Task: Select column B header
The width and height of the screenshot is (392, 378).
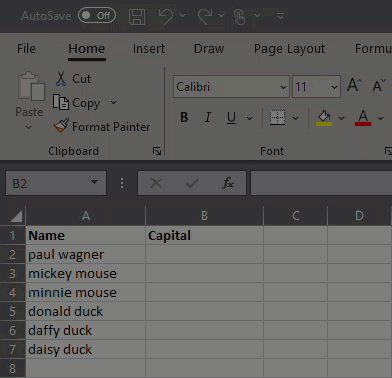Action: pos(204,216)
